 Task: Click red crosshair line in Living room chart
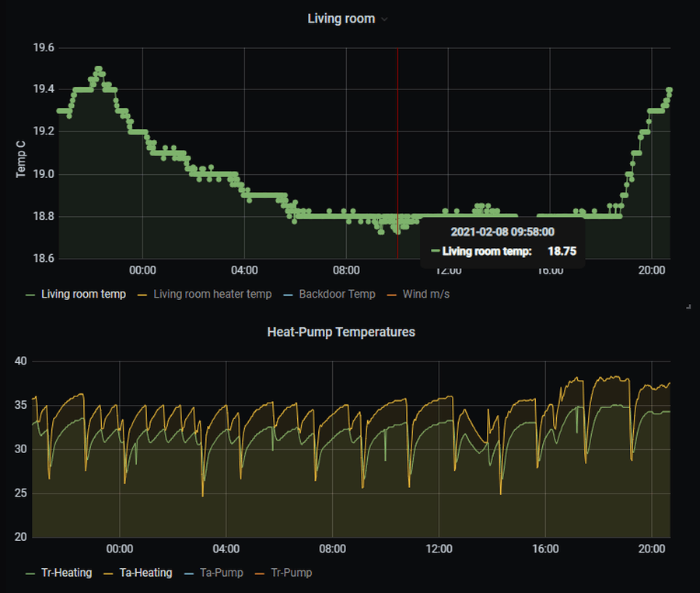pyautogui.click(x=397, y=153)
